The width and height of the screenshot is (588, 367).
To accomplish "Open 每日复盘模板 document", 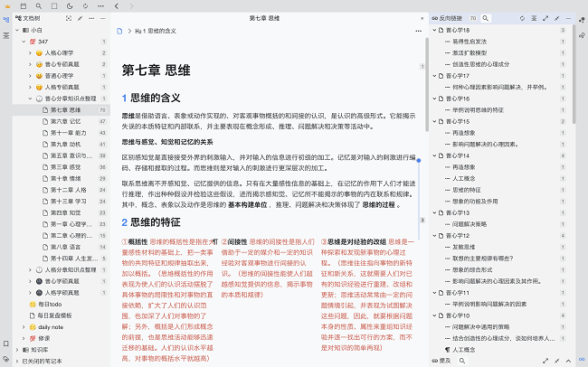I will pos(54,315).
